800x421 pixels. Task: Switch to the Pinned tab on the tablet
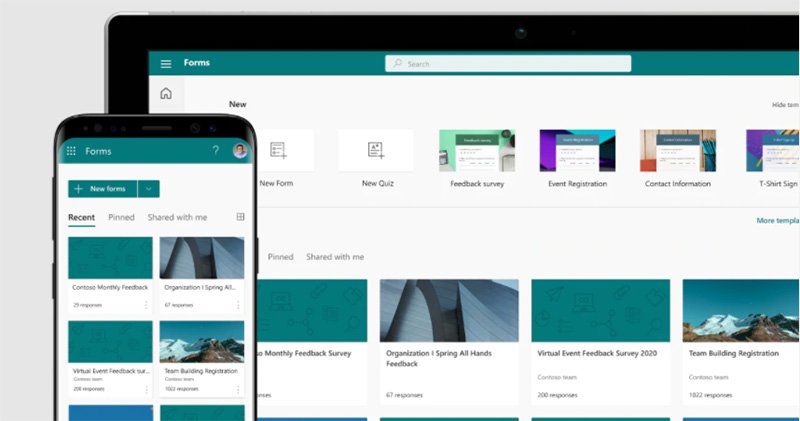pos(281,257)
